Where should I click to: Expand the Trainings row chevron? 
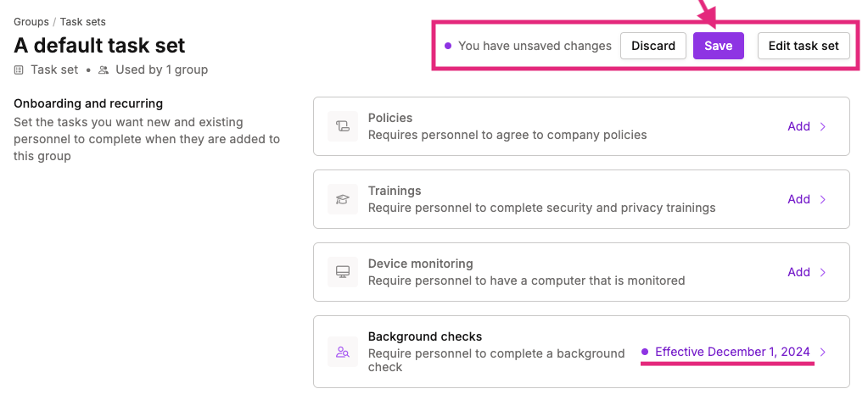click(823, 200)
